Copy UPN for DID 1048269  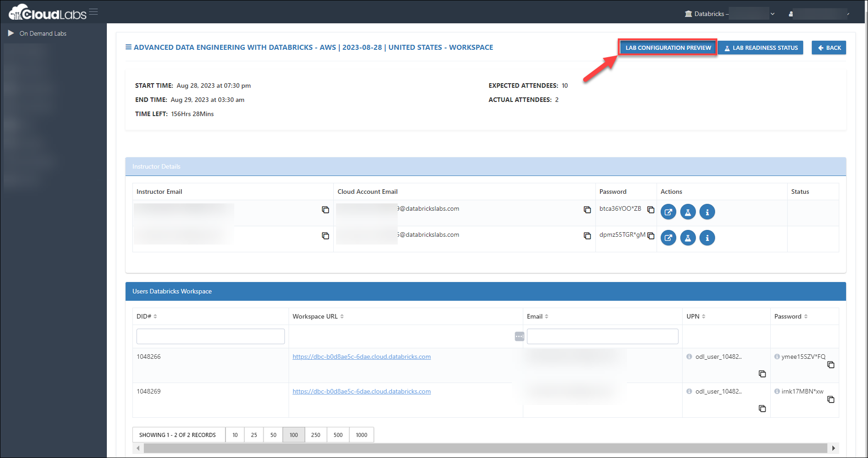pyautogui.click(x=762, y=409)
